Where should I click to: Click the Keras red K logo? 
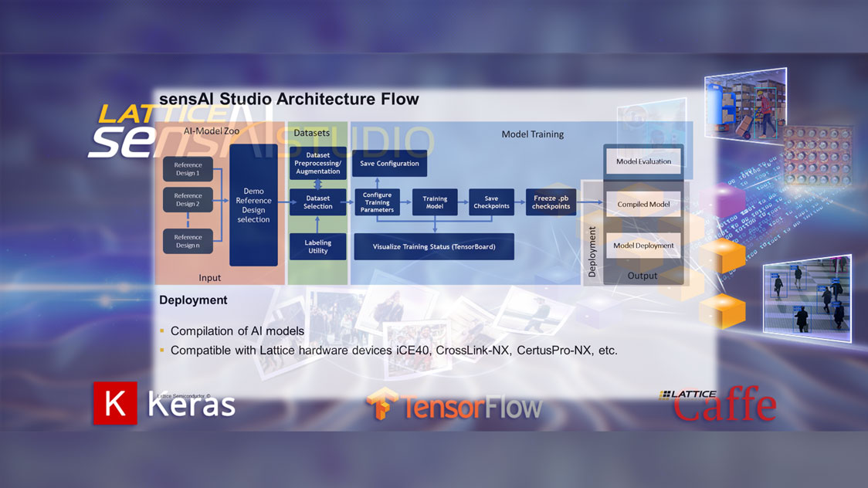pos(115,403)
